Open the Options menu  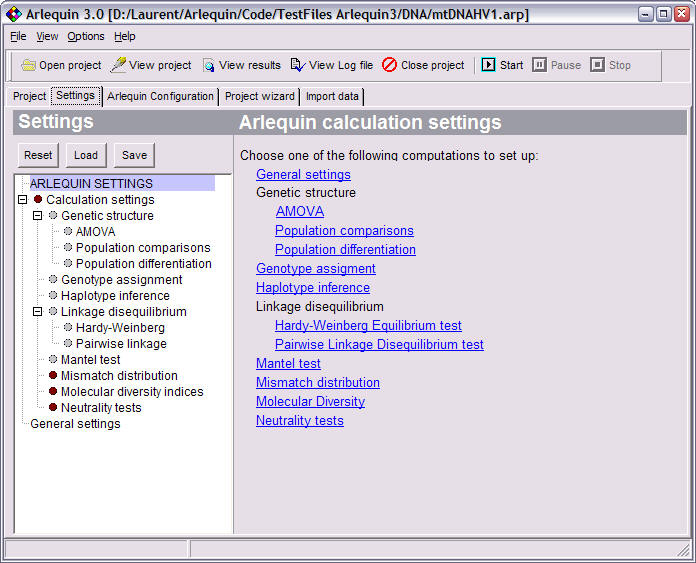(86, 36)
